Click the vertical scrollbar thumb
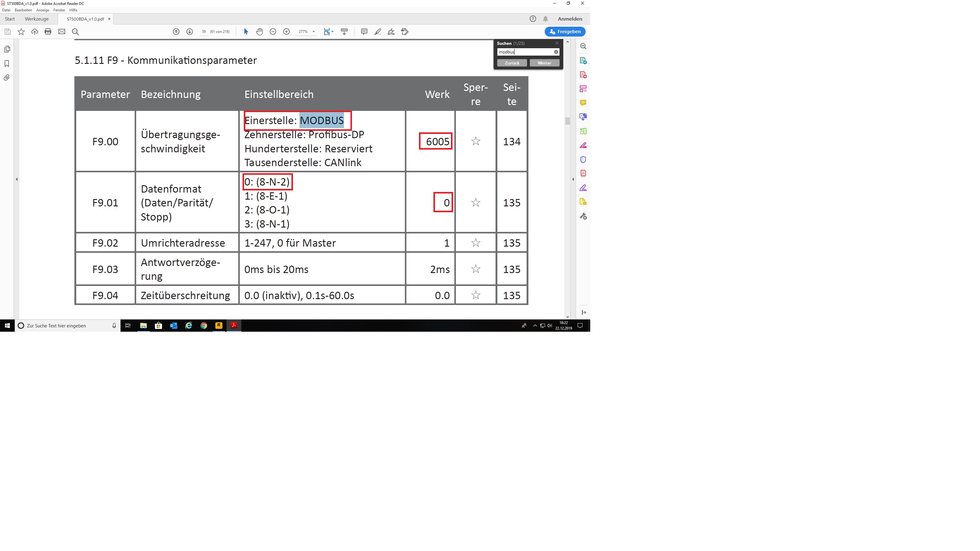The width and height of the screenshot is (980, 551). click(567, 121)
